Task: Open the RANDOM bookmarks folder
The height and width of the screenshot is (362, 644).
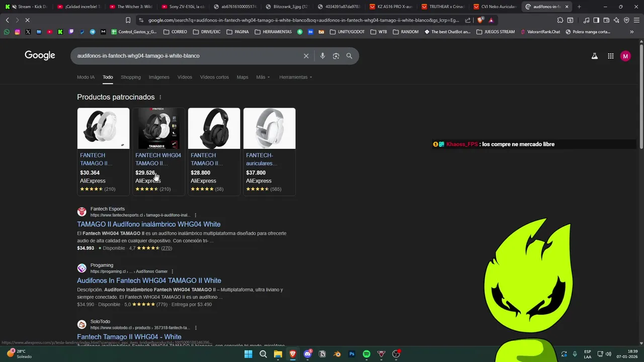Action: coord(406,32)
